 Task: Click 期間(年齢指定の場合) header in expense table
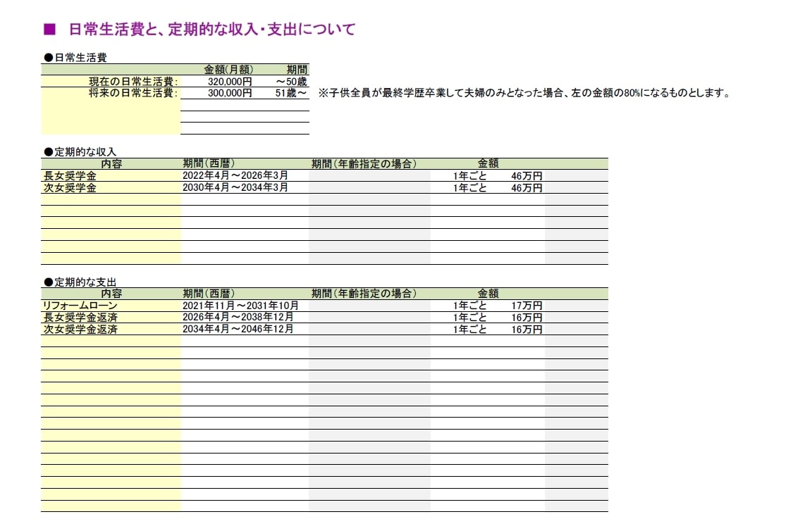click(x=364, y=294)
